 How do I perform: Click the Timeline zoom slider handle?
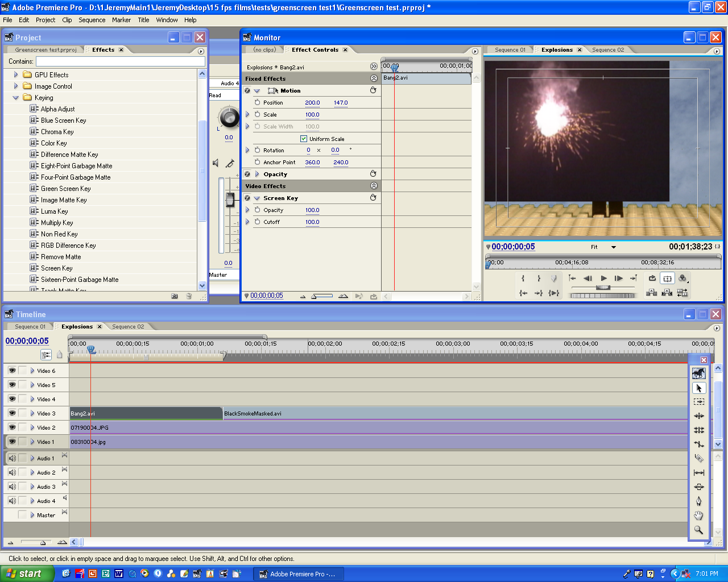[x=43, y=542]
